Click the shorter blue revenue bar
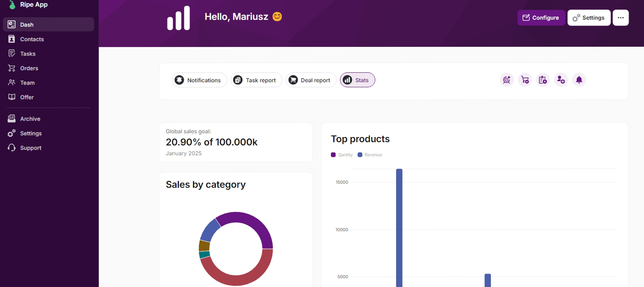 488,280
